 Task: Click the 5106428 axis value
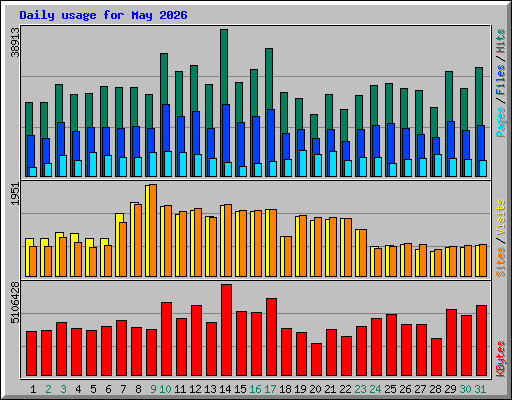15,303
